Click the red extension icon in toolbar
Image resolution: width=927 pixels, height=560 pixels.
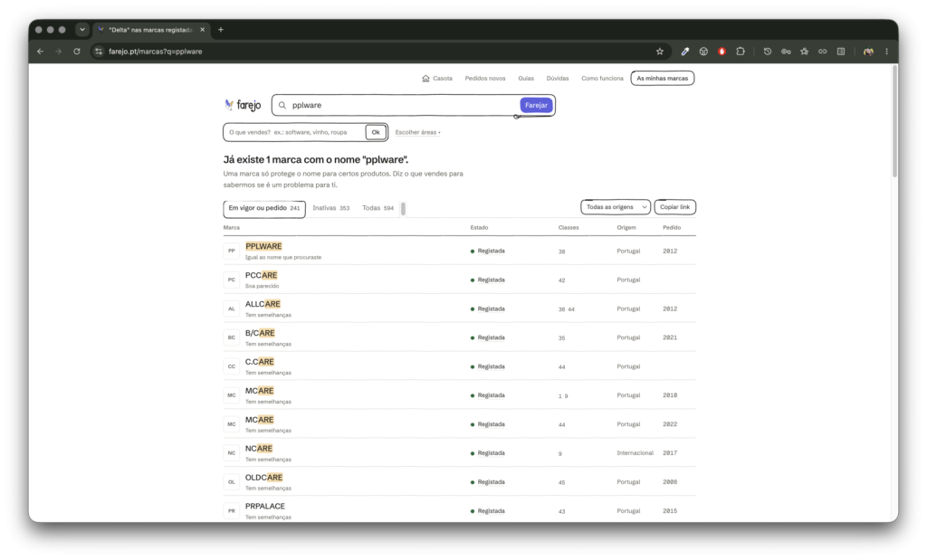(x=722, y=52)
